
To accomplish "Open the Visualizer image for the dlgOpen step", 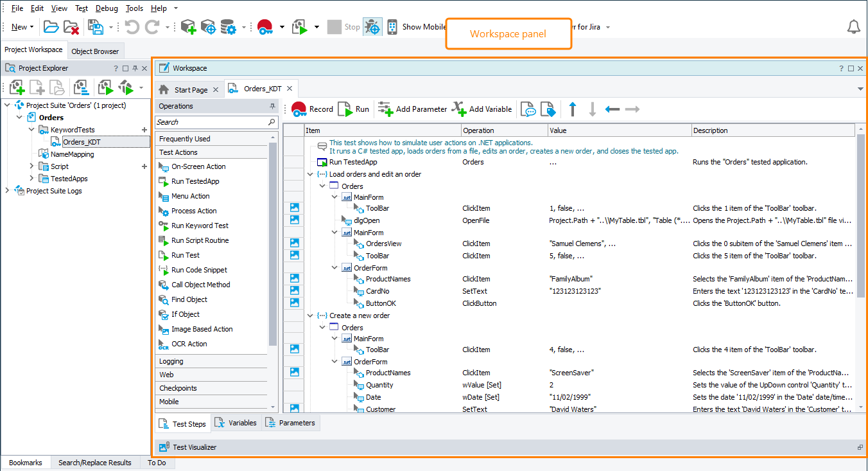I will (293, 219).
